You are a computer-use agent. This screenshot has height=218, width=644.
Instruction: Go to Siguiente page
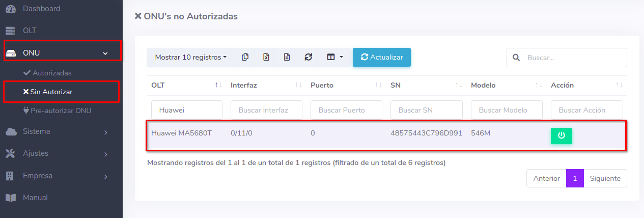(605, 178)
